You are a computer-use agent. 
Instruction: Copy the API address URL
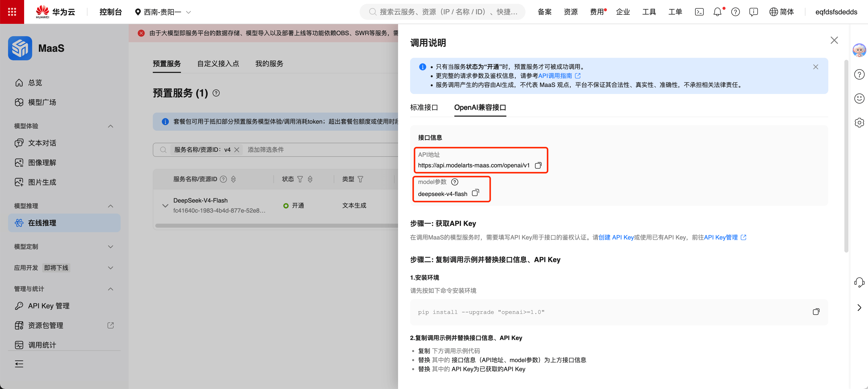coord(538,165)
